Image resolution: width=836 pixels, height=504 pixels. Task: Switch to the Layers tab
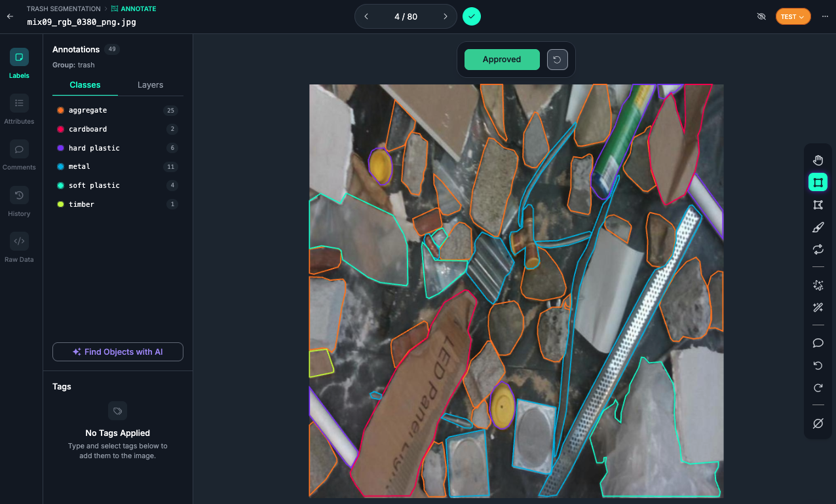click(x=150, y=85)
